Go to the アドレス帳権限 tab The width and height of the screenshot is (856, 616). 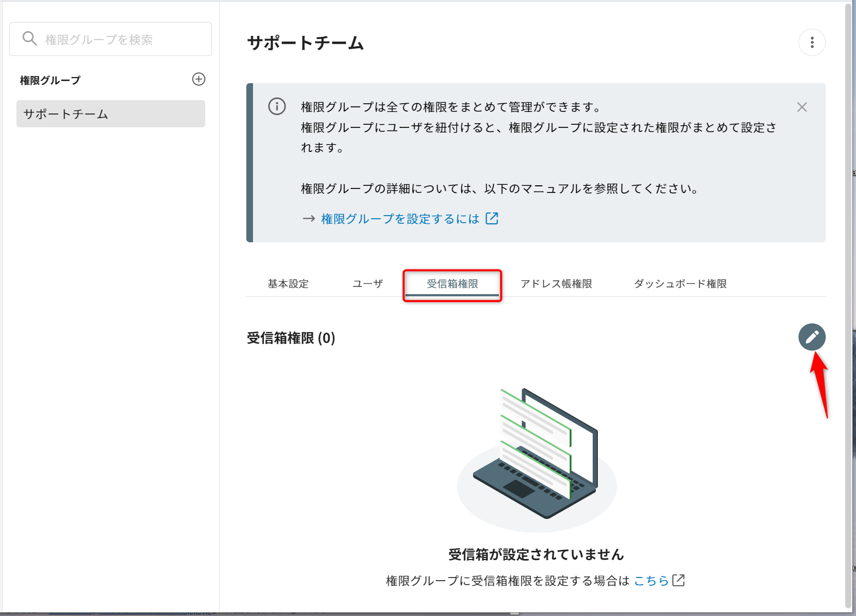556,284
